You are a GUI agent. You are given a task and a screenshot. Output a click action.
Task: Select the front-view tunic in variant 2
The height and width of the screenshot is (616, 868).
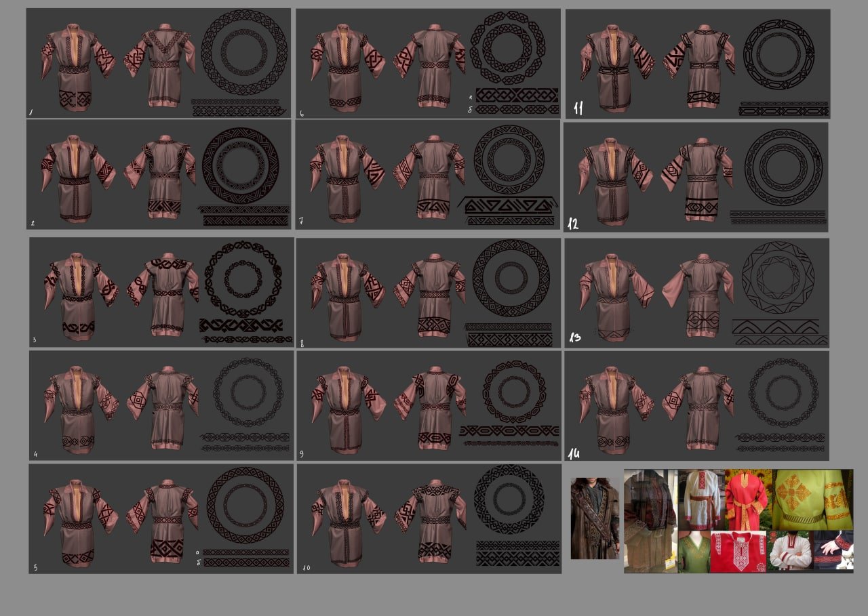point(77,178)
